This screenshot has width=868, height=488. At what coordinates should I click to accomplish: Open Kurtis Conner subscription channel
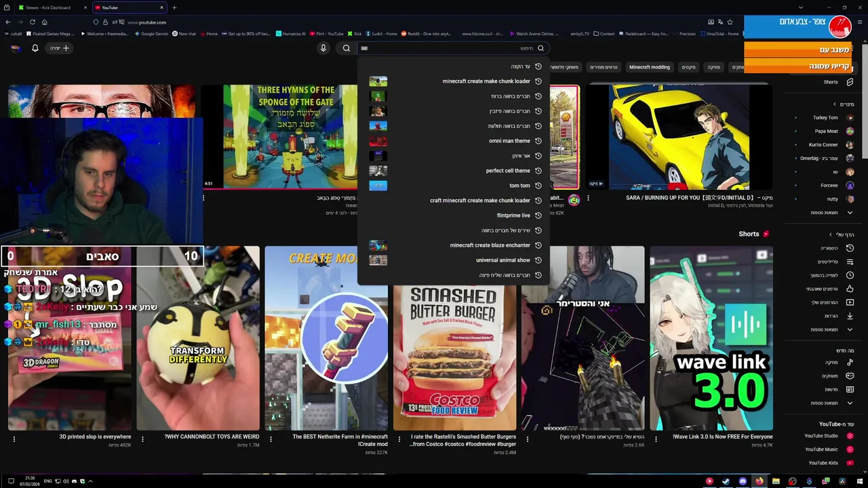pyautogui.click(x=830, y=144)
